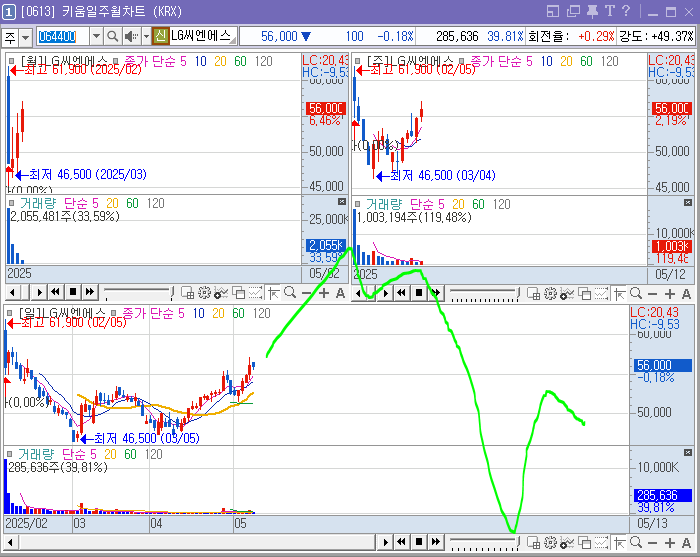Image resolution: width=700 pixels, height=557 pixels.
Task: Close the monthly volume sub-panel
Action: (x=342, y=202)
